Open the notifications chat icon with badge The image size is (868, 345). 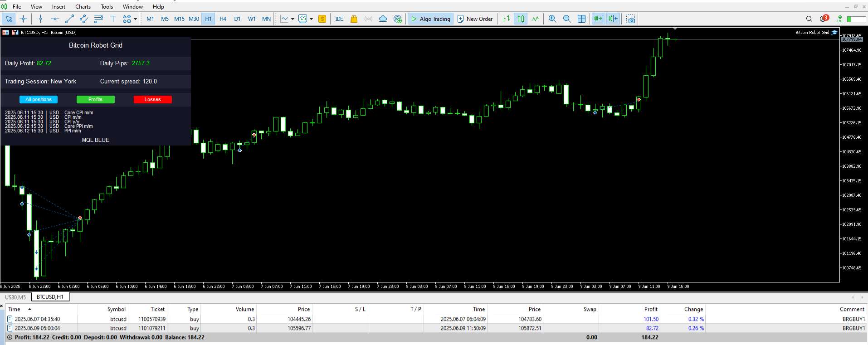[824, 19]
